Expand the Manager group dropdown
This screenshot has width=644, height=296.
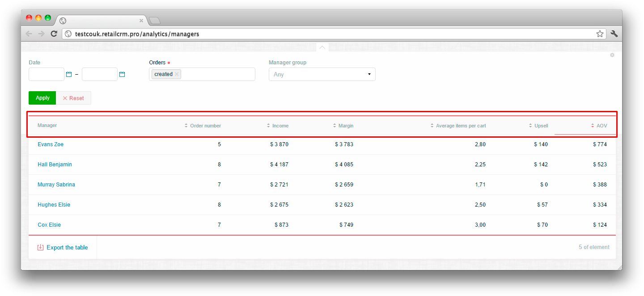click(322, 74)
